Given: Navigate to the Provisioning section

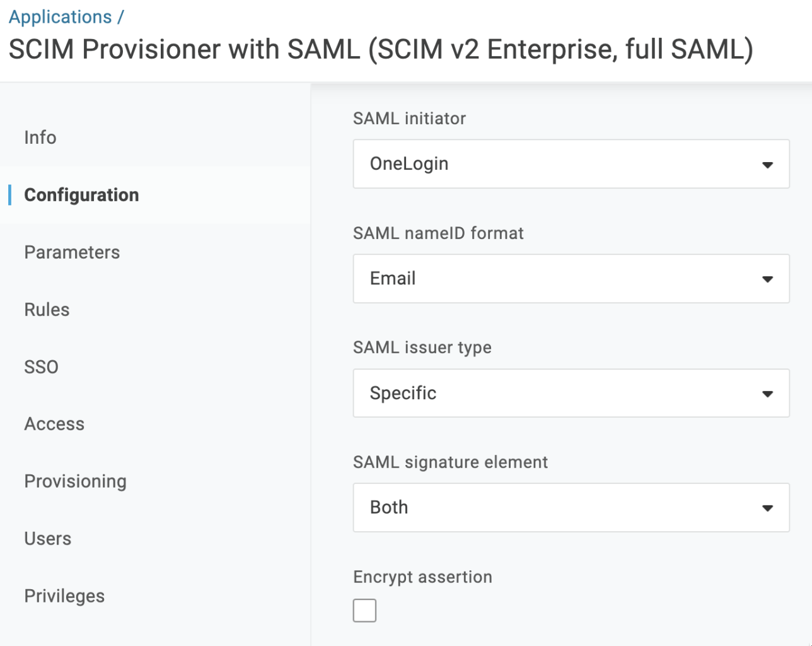Looking at the screenshot, I should click(x=75, y=481).
